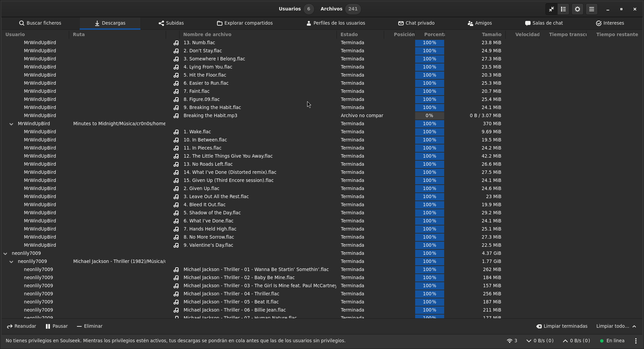Collapse the Minutes to Midnight folder row
This screenshot has width=644, height=349.
[11, 124]
